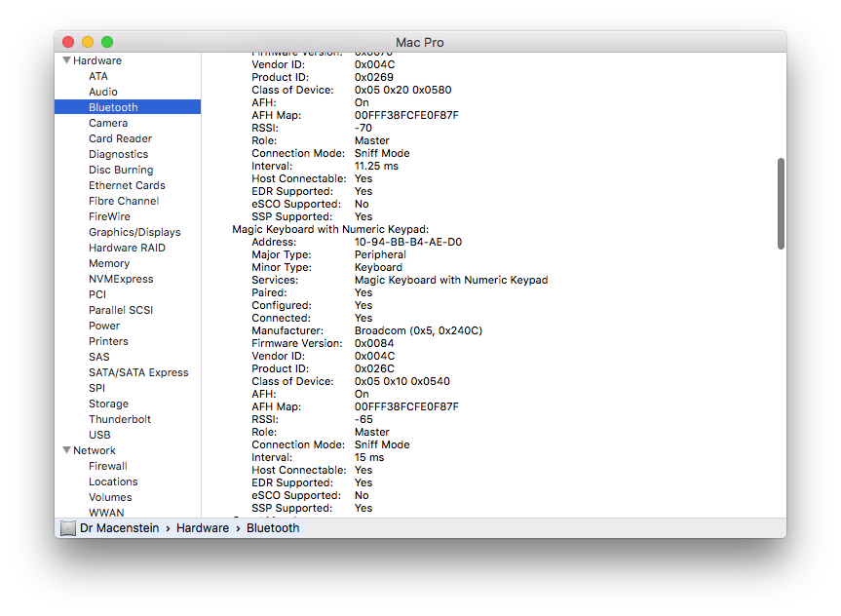841x616 pixels.
Task: Select Diagnostics in the sidebar
Action: coord(118,154)
